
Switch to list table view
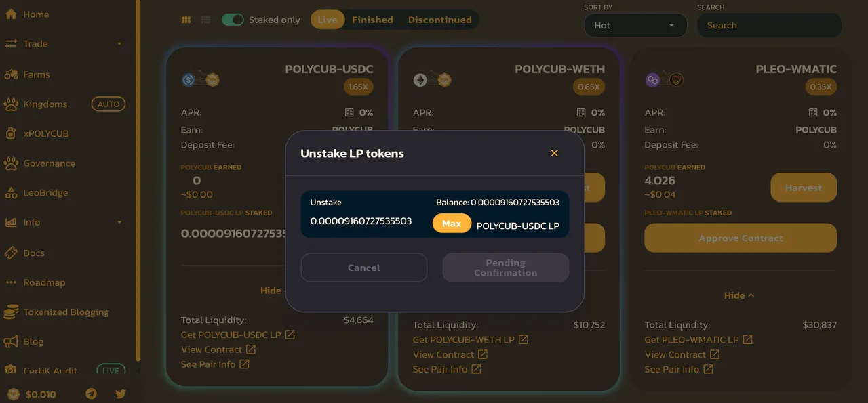point(206,20)
